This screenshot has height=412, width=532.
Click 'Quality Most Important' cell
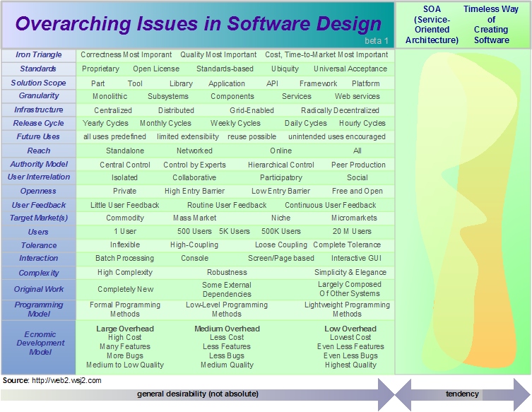pyautogui.click(x=218, y=54)
